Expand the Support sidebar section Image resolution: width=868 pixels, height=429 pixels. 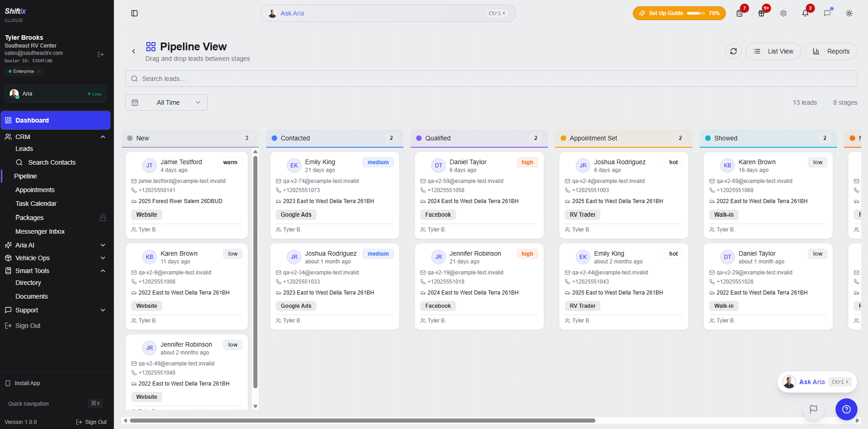coord(55,310)
